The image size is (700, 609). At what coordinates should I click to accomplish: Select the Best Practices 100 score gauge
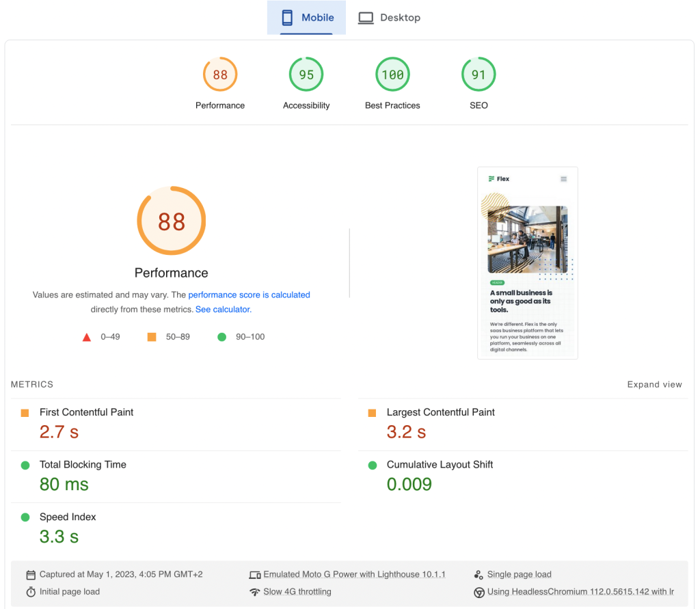coord(392,74)
